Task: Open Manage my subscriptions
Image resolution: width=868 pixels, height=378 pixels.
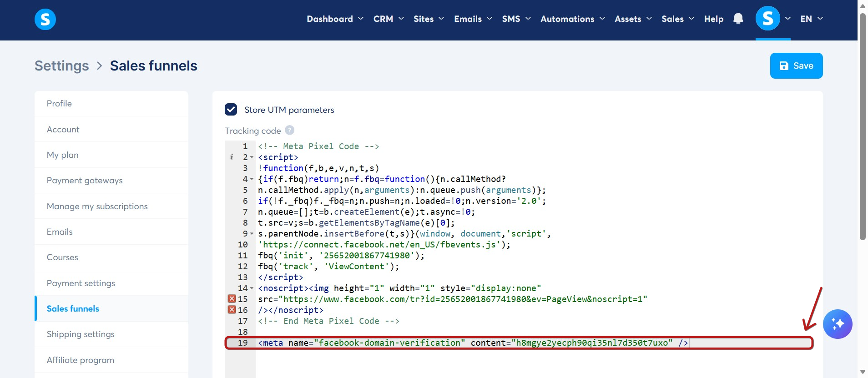Action: [x=111, y=207]
